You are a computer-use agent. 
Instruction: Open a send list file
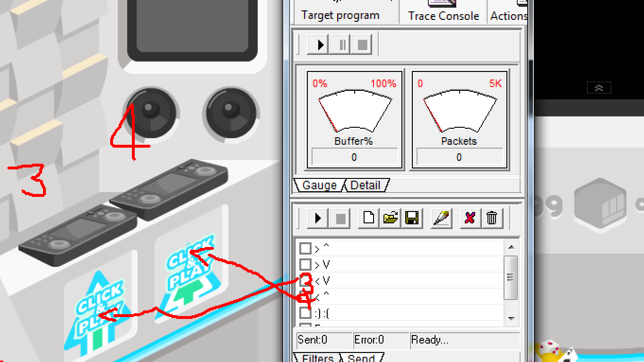pyautogui.click(x=391, y=218)
